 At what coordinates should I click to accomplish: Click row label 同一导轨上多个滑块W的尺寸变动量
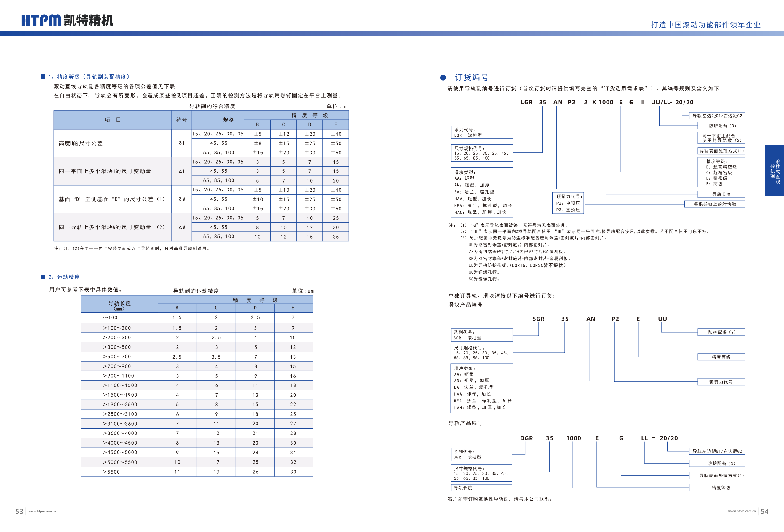tap(112, 227)
